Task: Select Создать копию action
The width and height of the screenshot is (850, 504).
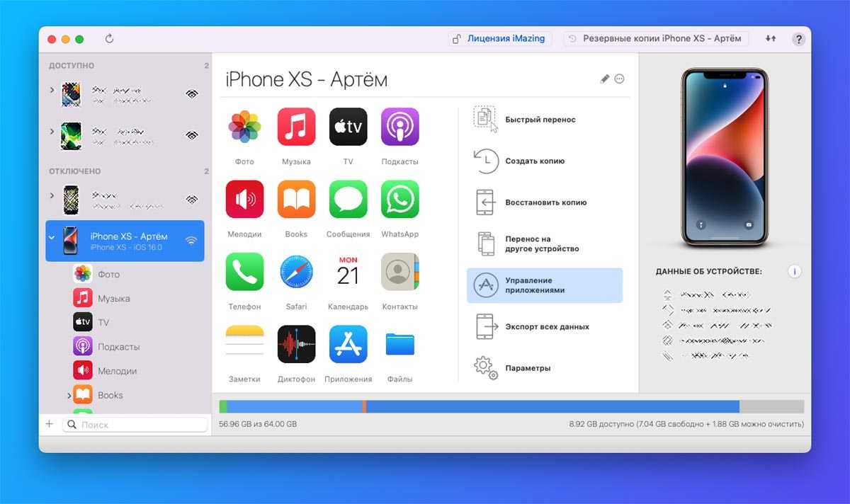Action: click(535, 161)
